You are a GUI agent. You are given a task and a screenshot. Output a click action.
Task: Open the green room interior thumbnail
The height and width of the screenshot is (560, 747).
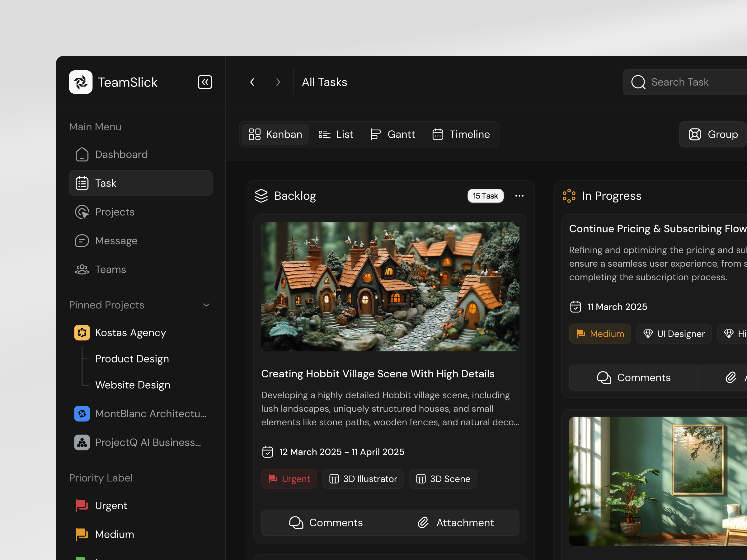(x=658, y=481)
